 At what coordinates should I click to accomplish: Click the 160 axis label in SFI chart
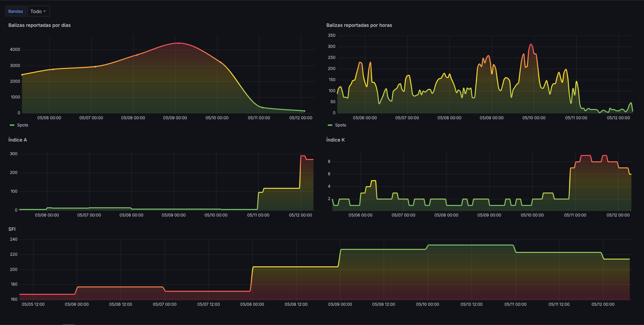tap(14, 299)
